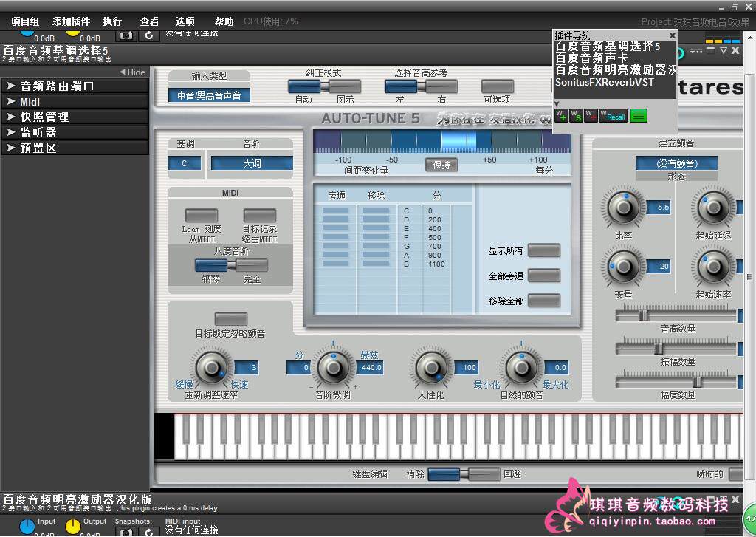Click the 重新调整速率 knob

click(x=211, y=368)
